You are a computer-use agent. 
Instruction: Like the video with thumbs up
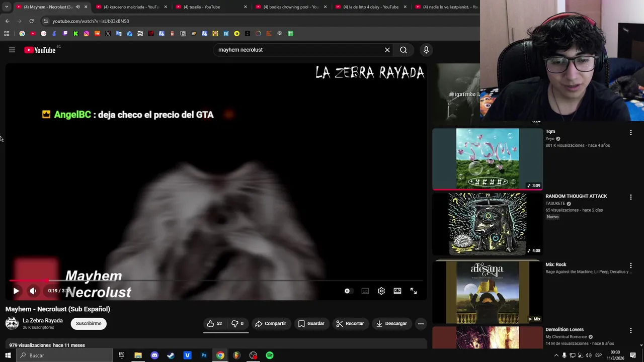pyautogui.click(x=214, y=323)
